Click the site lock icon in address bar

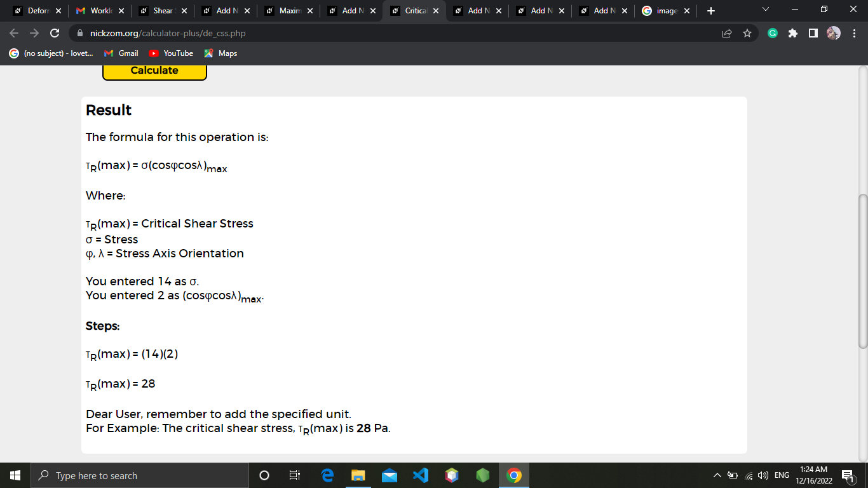click(80, 33)
